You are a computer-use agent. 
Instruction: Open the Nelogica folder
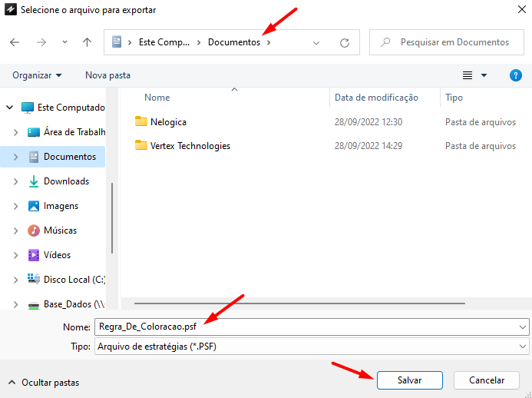point(168,122)
